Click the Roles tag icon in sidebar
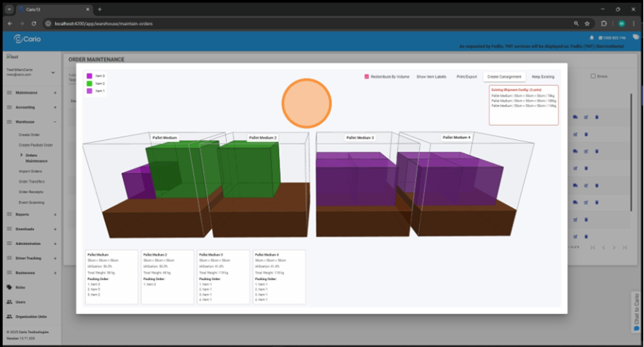This screenshot has width=644, height=347. coord(9,287)
